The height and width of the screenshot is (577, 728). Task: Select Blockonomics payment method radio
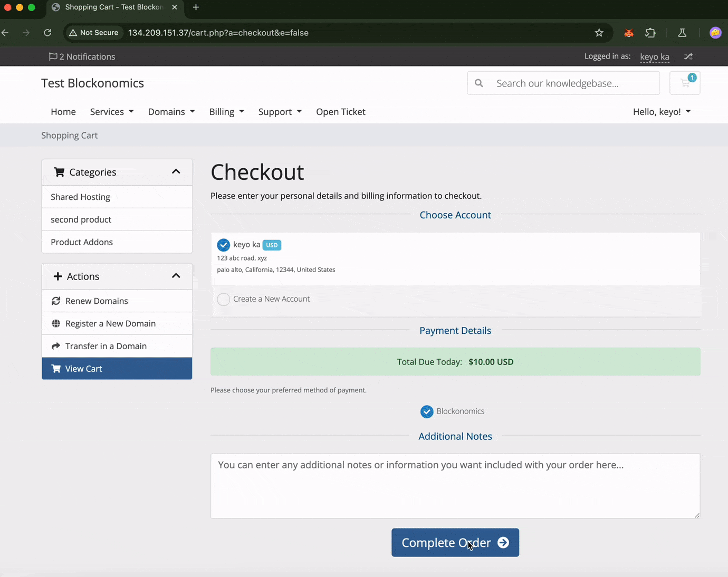click(x=427, y=412)
